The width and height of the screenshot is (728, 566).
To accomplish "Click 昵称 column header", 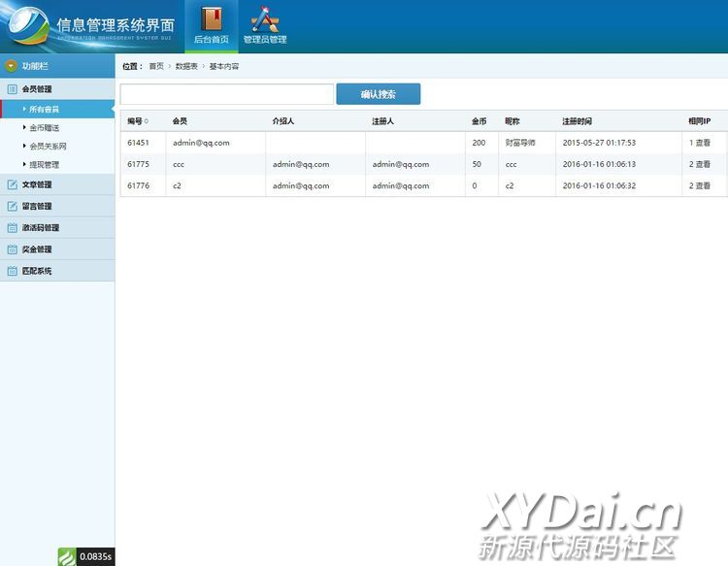I will [513, 121].
